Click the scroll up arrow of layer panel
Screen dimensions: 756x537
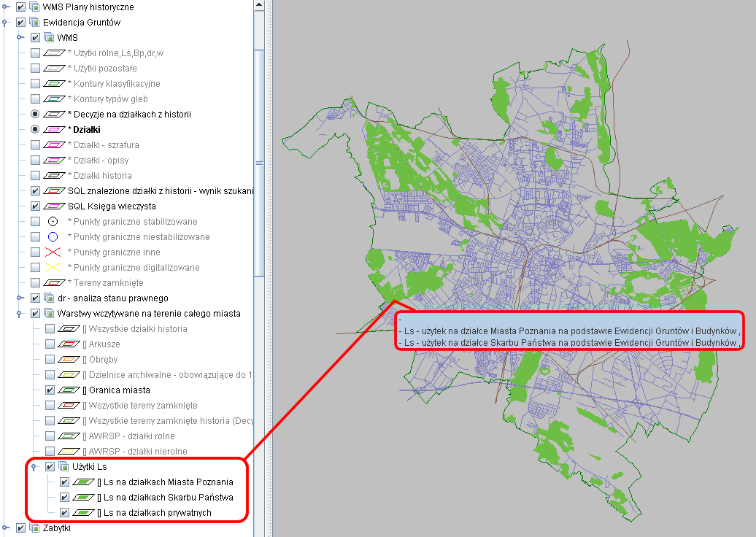(258, 5)
